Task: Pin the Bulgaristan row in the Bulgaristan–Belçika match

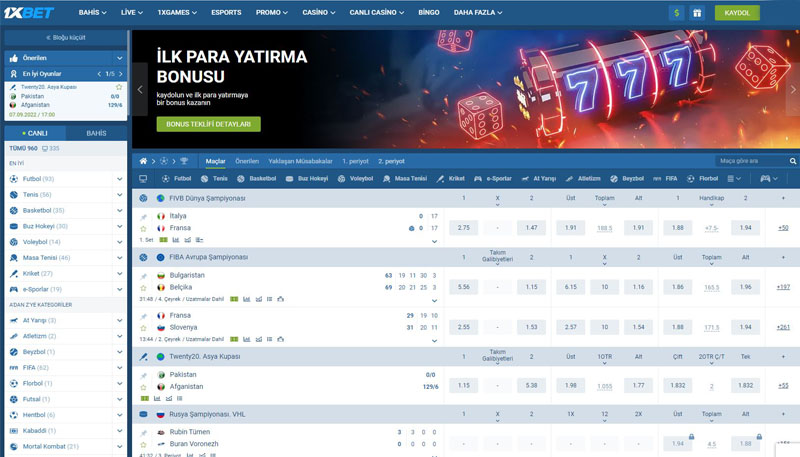Action: point(143,276)
